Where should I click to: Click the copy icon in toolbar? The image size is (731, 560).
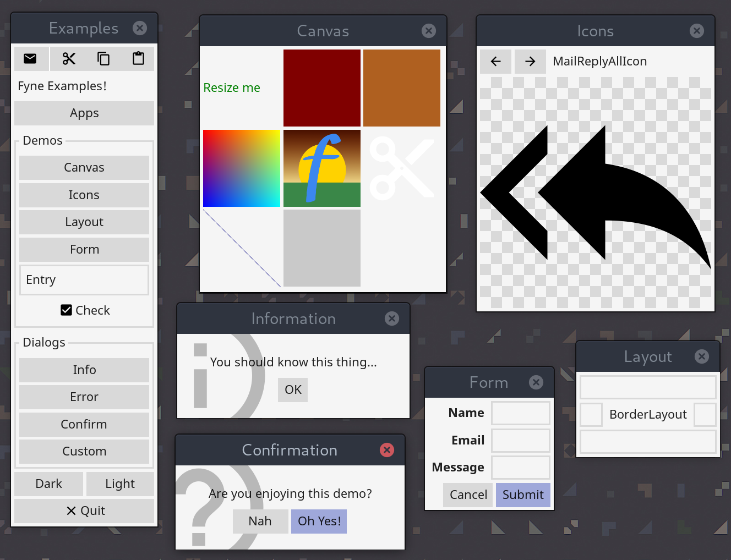(x=103, y=59)
